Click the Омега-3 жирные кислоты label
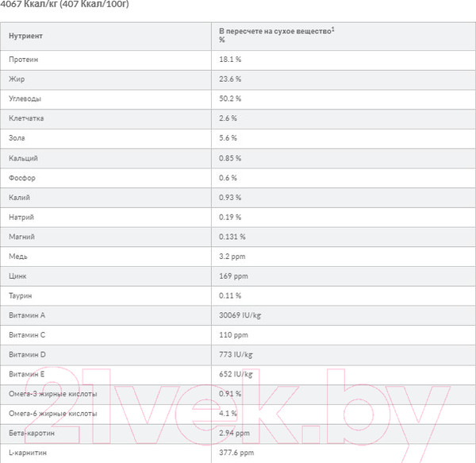 pyautogui.click(x=52, y=394)
